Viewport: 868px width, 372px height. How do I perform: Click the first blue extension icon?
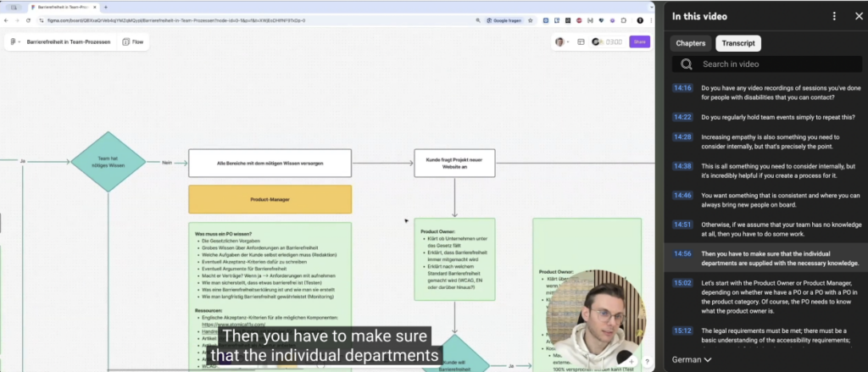[546, 20]
